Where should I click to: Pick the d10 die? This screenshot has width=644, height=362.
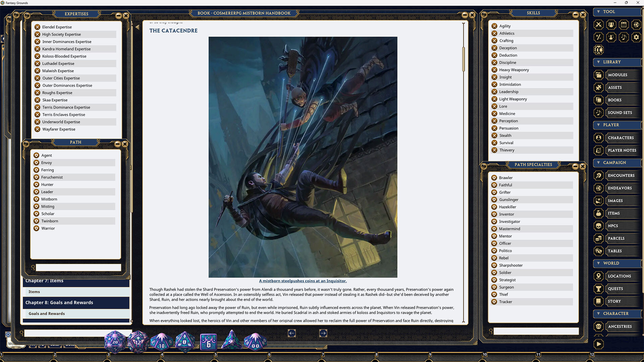(x=161, y=342)
